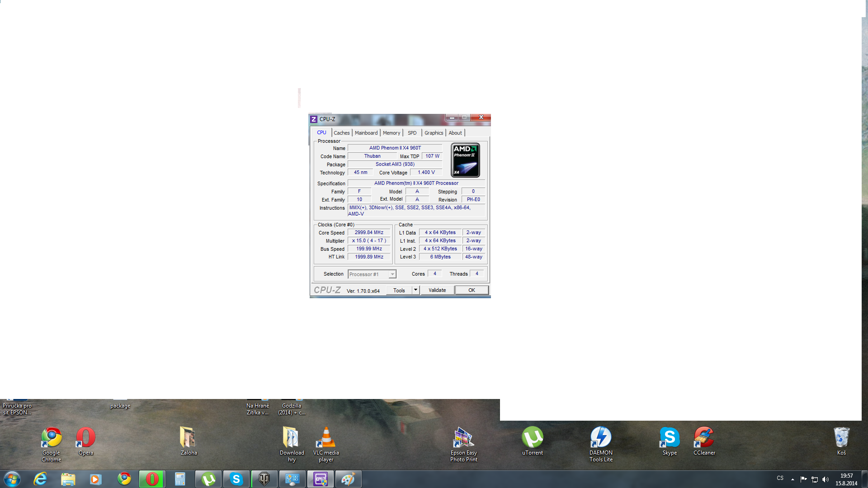Open Calculator from the taskbar
The height and width of the screenshot is (488, 868).
tap(180, 479)
